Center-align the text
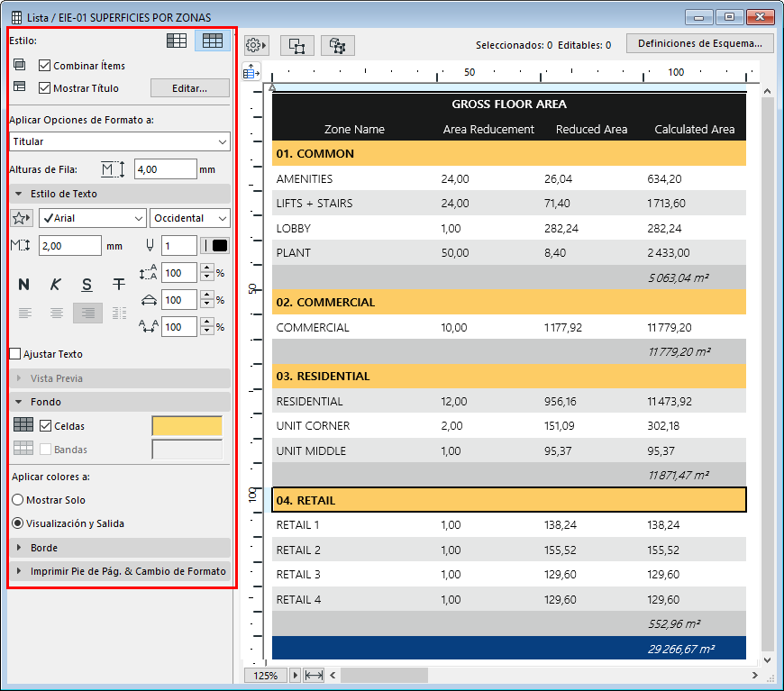This screenshot has height=691, width=784. tap(56, 313)
